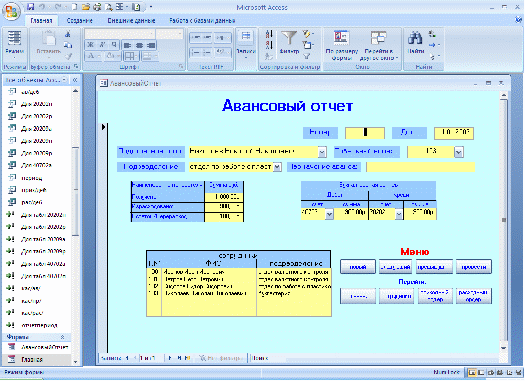This screenshot has height=381, width=525.
Task: Open АвансовыйОтчет form in navigation pane
Action: (38, 347)
